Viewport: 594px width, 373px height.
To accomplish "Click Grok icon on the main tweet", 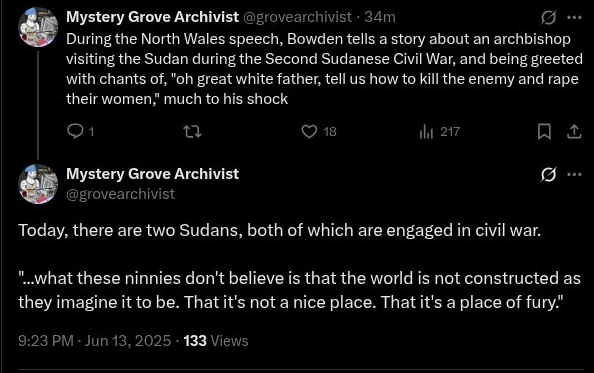I will pyautogui.click(x=548, y=174).
